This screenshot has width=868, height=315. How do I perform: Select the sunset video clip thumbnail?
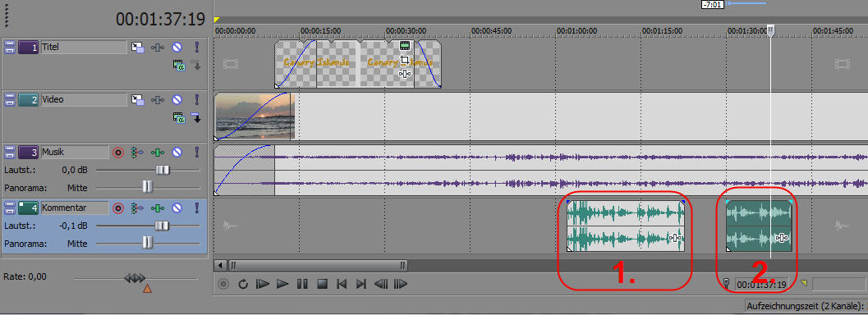point(253,116)
